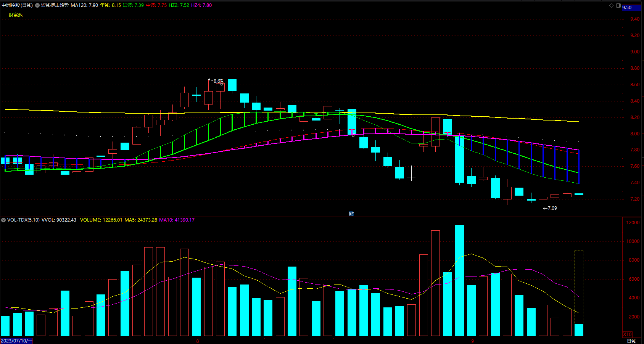This screenshot has height=344, width=644.
Task: Click the highlighted 9.50 price label
Action: pos(632,7)
